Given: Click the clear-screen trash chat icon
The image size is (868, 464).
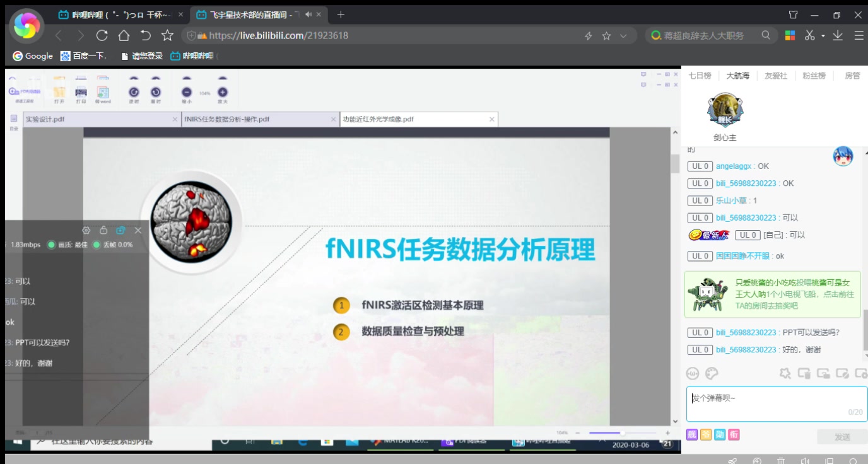Looking at the screenshot, I should [x=804, y=373].
